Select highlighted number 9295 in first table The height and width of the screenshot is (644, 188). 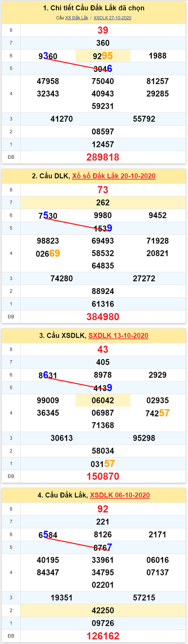[x=103, y=56]
